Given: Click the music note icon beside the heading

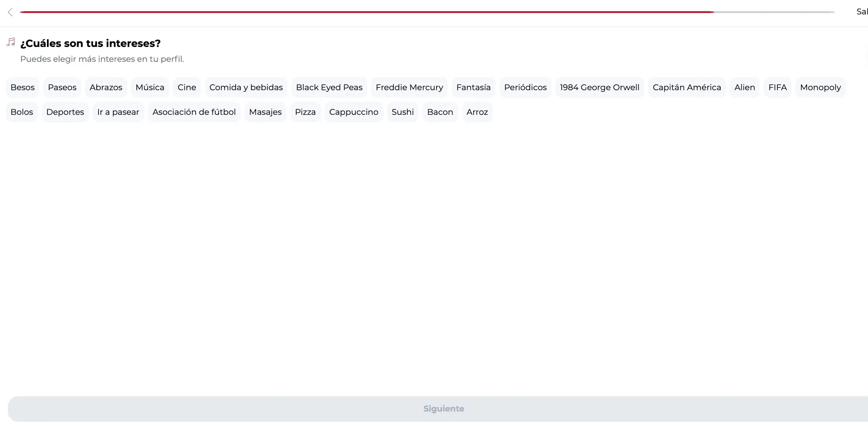Looking at the screenshot, I should [11, 42].
